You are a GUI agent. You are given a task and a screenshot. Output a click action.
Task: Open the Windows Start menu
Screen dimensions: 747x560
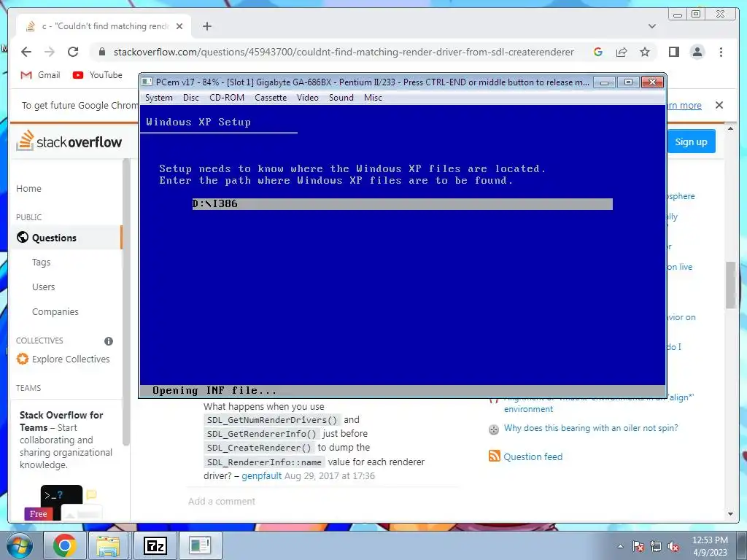point(20,545)
